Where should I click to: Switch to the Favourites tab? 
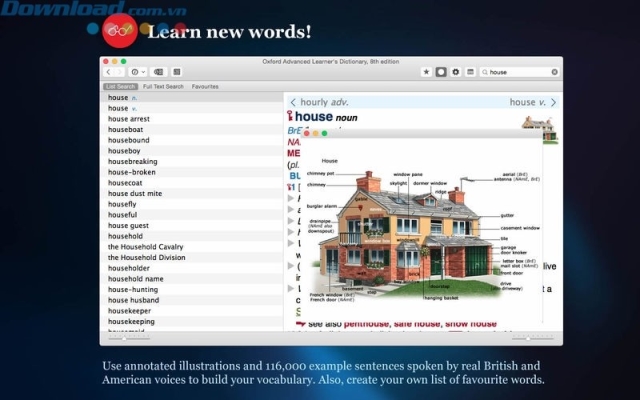click(205, 87)
